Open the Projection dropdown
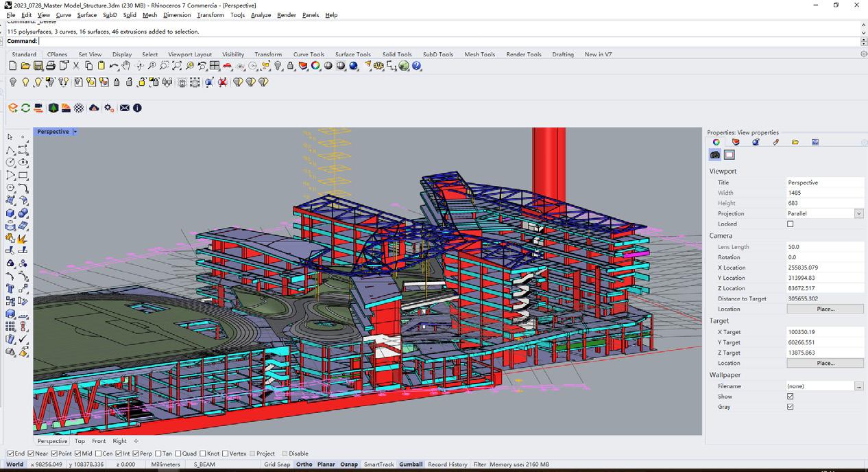The width and height of the screenshot is (868, 472). [x=858, y=213]
